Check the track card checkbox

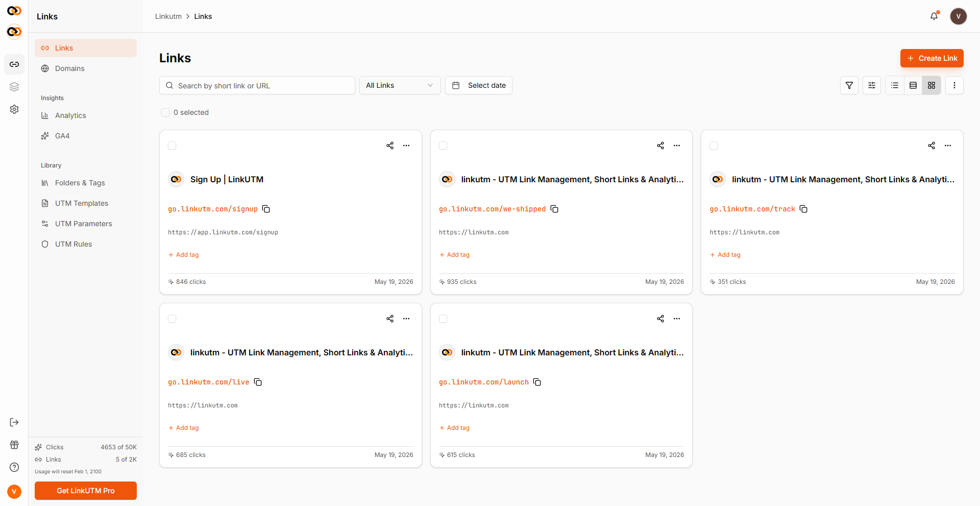tap(714, 146)
